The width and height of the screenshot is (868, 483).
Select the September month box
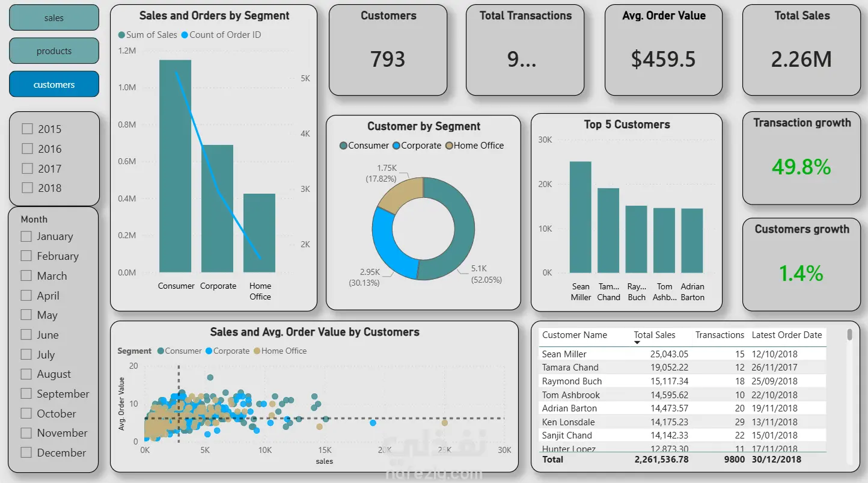click(26, 393)
